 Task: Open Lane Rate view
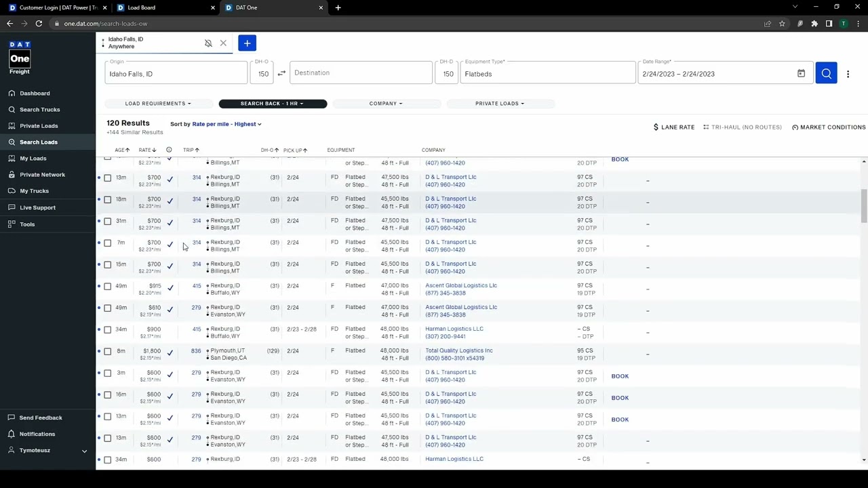point(673,127)
